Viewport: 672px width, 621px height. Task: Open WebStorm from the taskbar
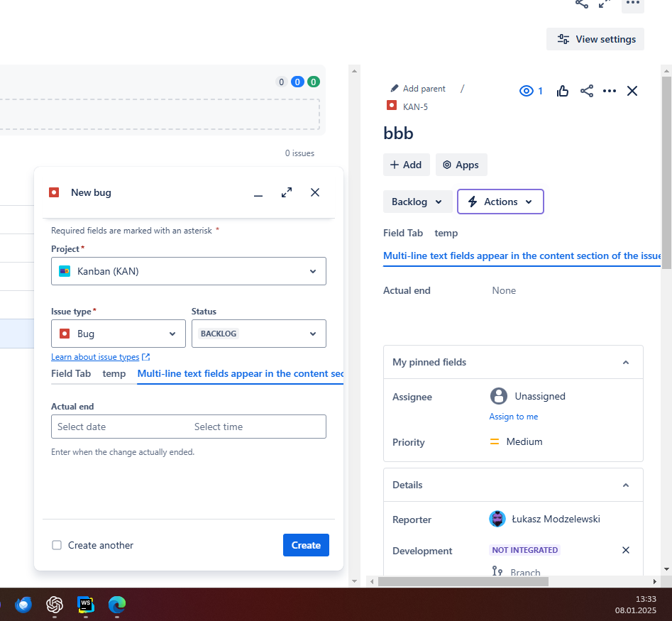coord(86,605)
